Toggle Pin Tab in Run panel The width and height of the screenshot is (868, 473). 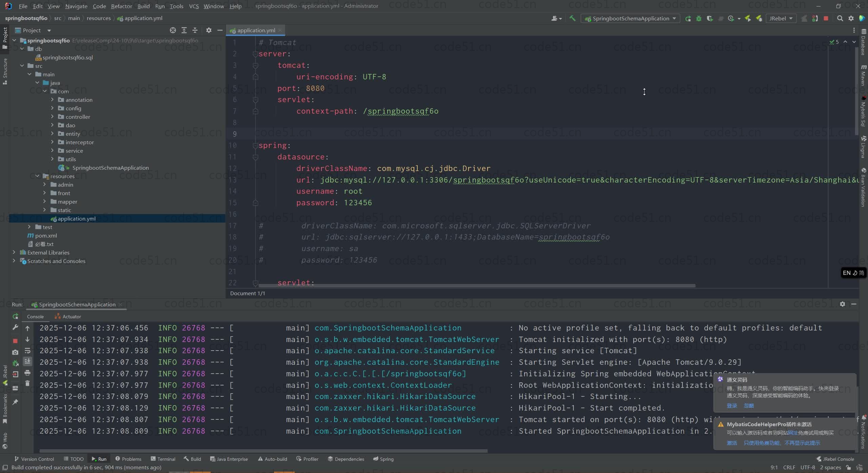(15, 402)
